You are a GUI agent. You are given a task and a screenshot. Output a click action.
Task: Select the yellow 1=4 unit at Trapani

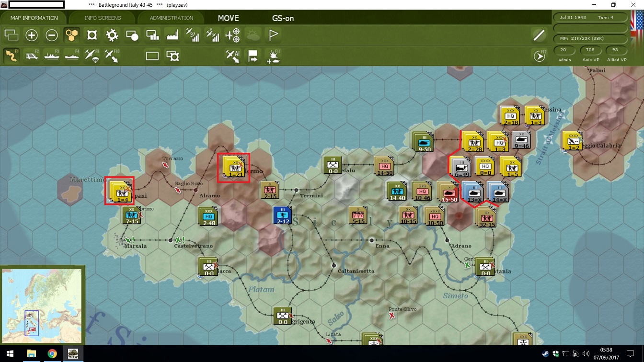pyautogui.click(x=120, y=192)
